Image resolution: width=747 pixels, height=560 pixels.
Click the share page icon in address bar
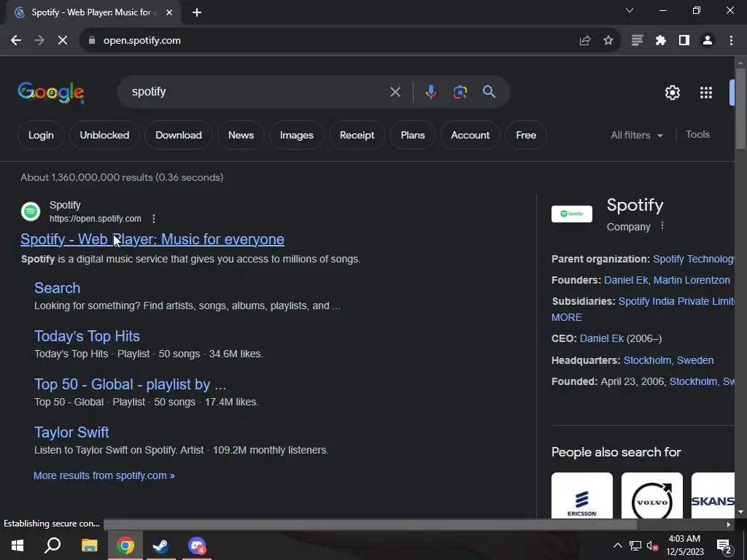click(x=584, y=41)
